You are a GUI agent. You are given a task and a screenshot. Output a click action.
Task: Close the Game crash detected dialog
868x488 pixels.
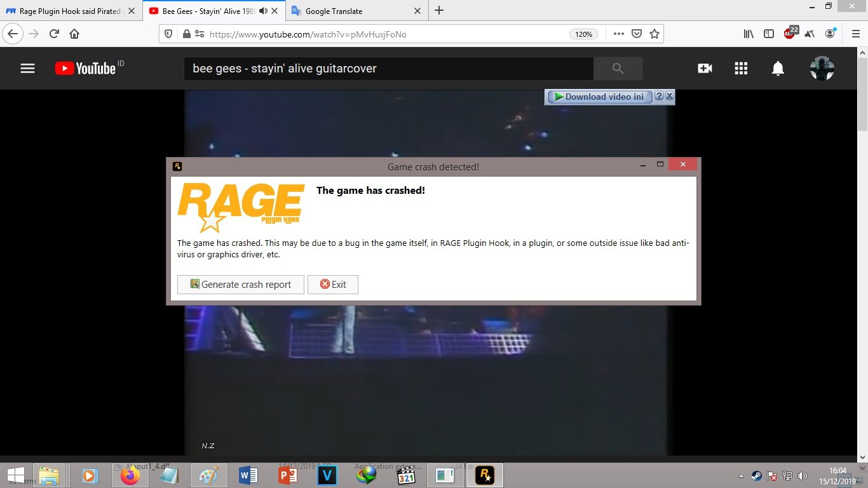point(682,165)
